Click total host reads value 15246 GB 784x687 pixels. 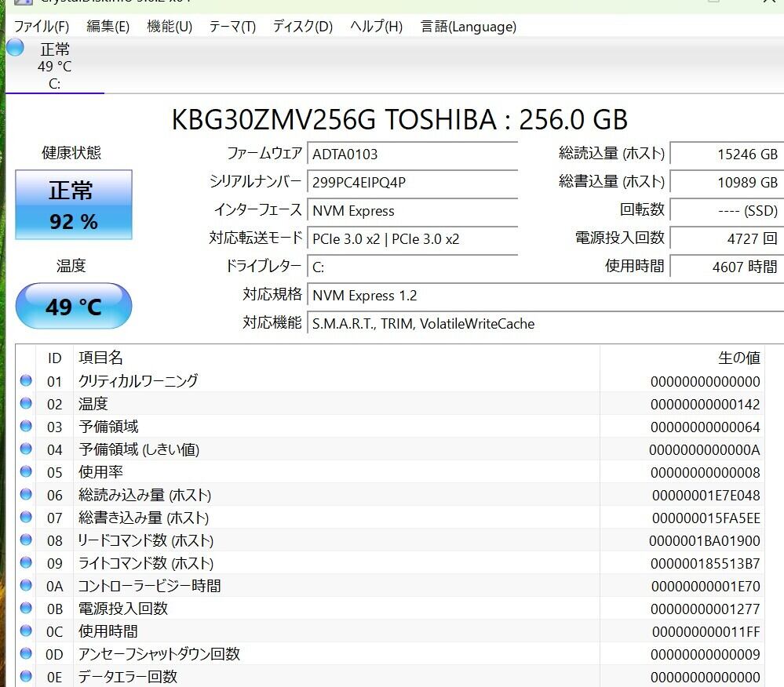coord(727,154)
